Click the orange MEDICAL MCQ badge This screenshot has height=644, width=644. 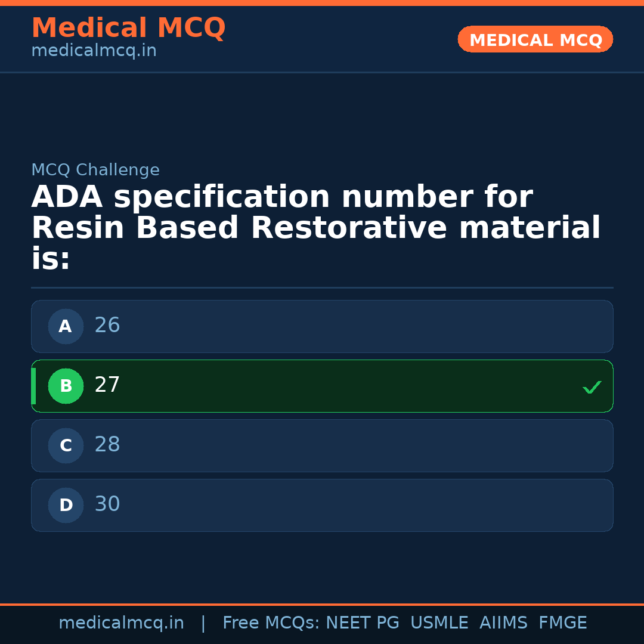tap(535, 39)
